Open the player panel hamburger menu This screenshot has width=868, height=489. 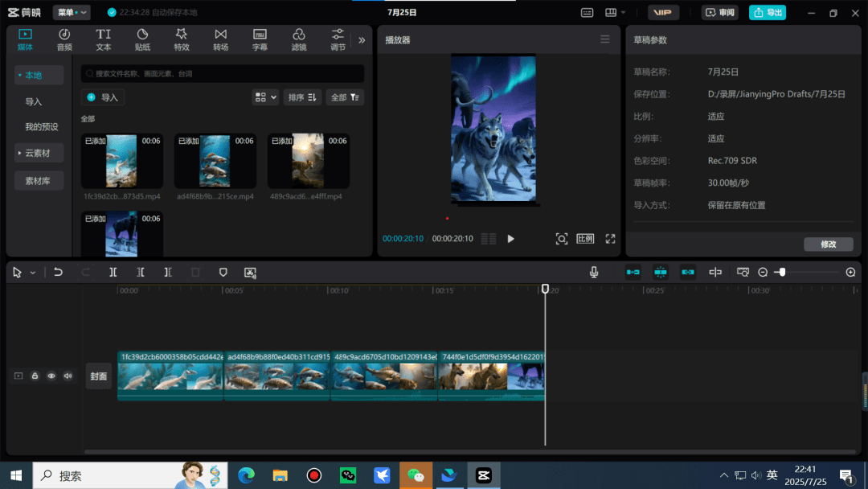[605, 39]
